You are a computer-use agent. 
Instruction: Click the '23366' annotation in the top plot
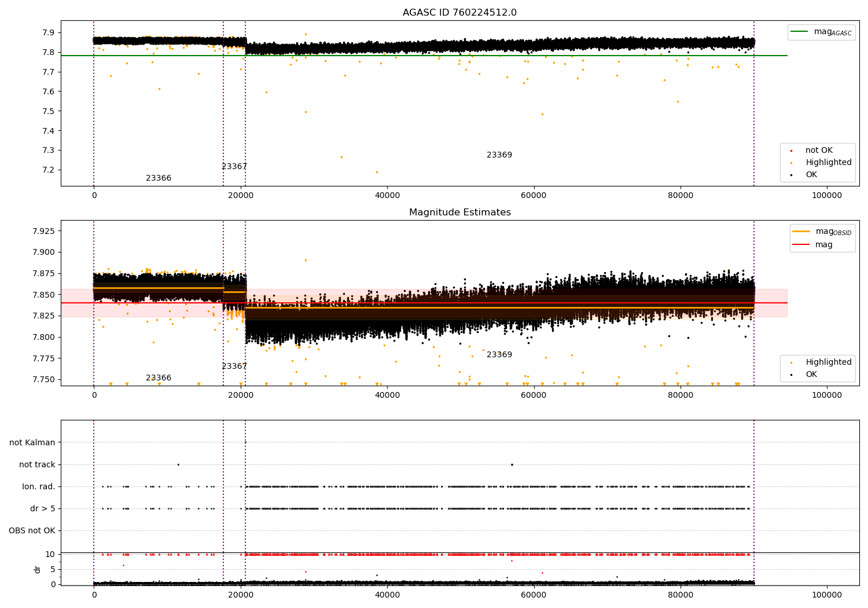(159, 178)
